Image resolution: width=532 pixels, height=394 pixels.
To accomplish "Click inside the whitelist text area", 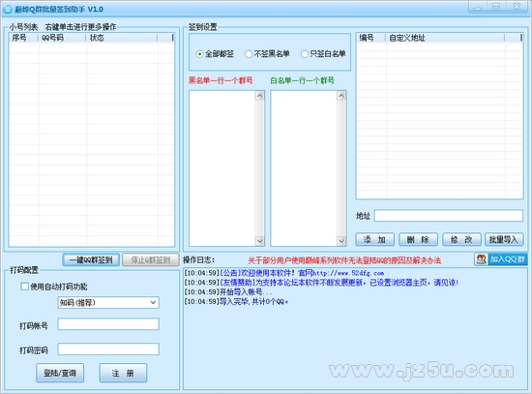I will click(304, 168).
